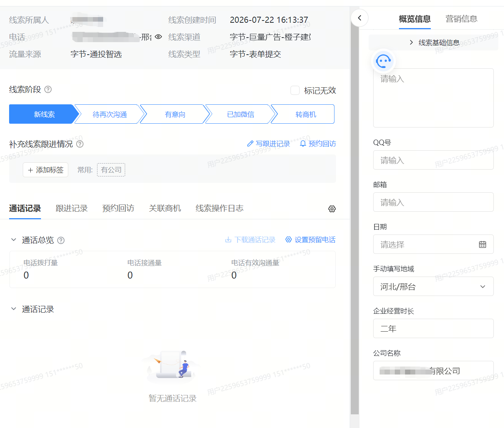Collapse the 通话总览 section
The width and height of the screenshot is (504, 428).
(x=14, y=240)
